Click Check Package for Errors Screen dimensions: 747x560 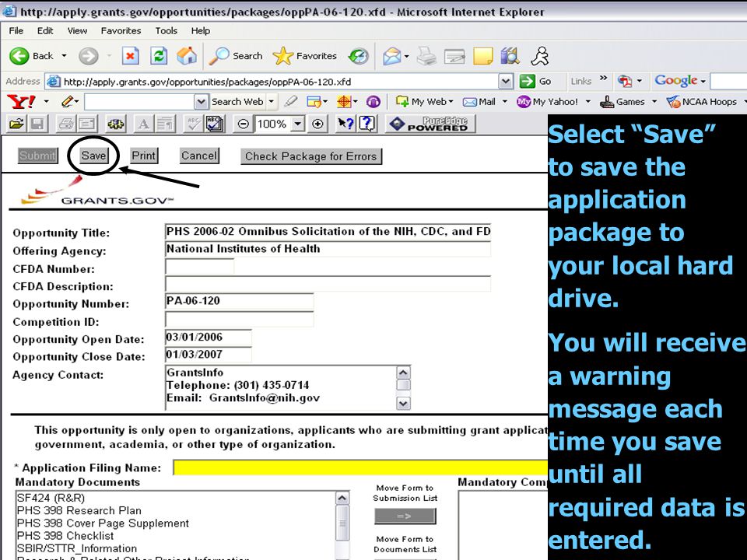click(x=311, y=156)
